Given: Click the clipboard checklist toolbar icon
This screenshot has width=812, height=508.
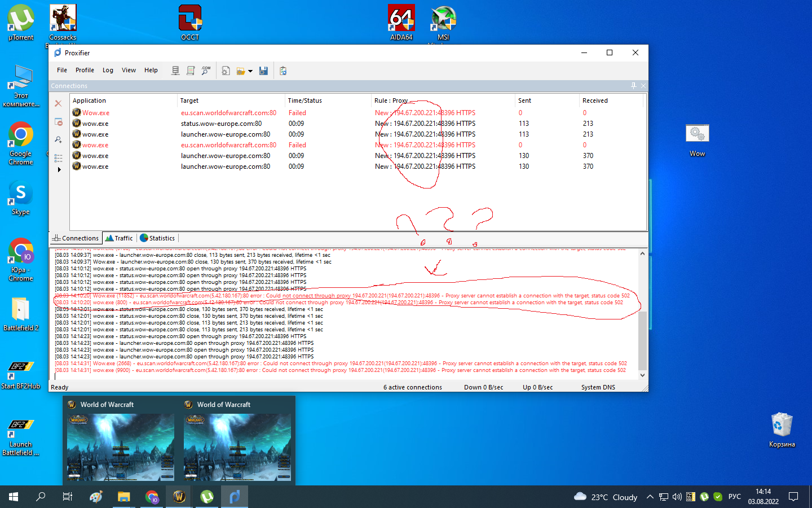Looking at the screenshot, I should point(283,71).
